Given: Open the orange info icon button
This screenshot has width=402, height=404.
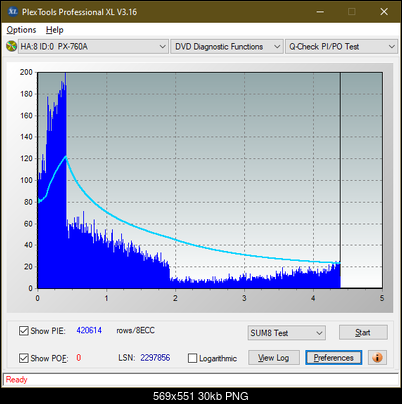Looking at the screenshot, I should 377,358.
